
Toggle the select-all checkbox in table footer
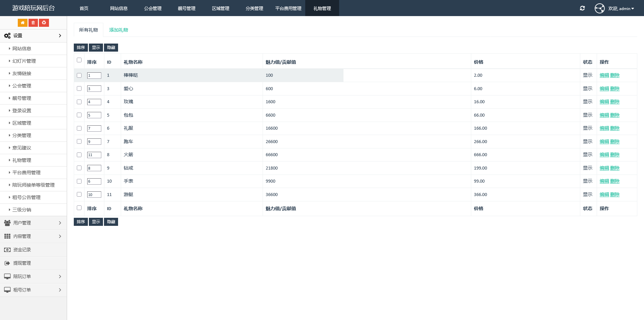point(79,208)
